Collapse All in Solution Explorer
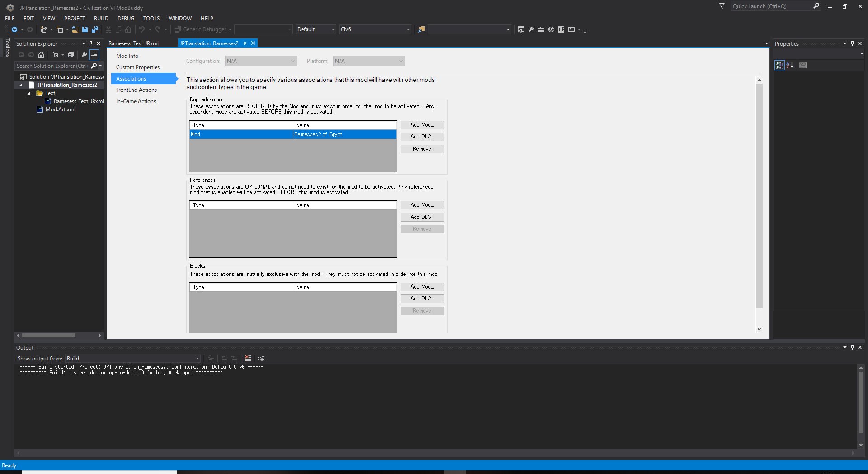Viewport: 868px width, 474px height. pos(71,55)
